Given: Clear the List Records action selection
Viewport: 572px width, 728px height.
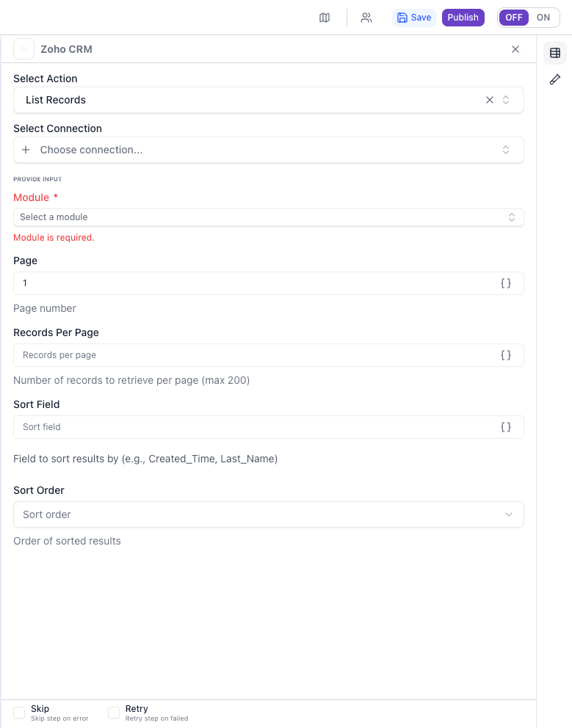Looking at the screenshot, I should tap(489, 99).
